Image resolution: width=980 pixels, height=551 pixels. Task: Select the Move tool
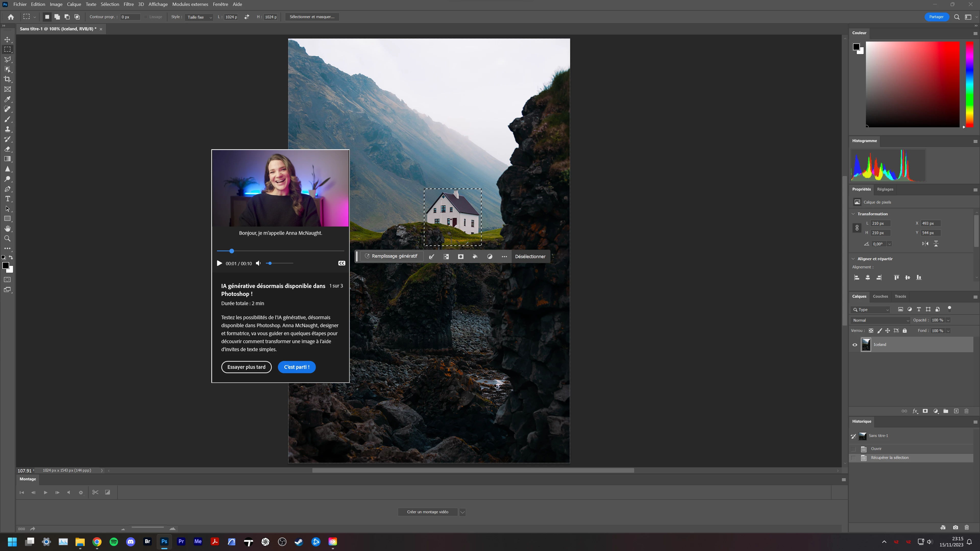[7, 40]
